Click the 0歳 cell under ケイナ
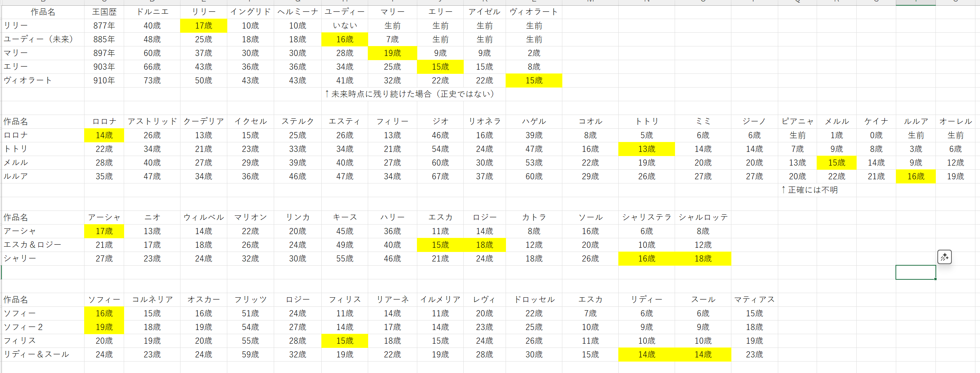The image size is (980, 373). [x=876, y=135]
